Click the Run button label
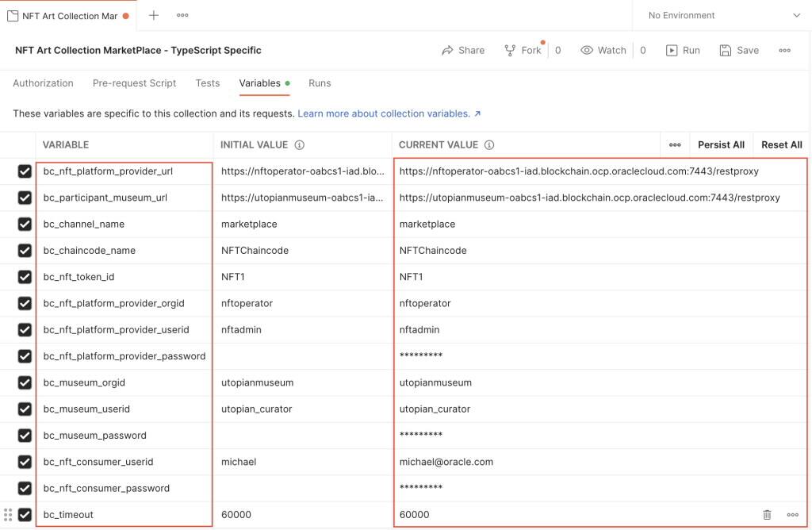812x530 pixels. [691, 50]
